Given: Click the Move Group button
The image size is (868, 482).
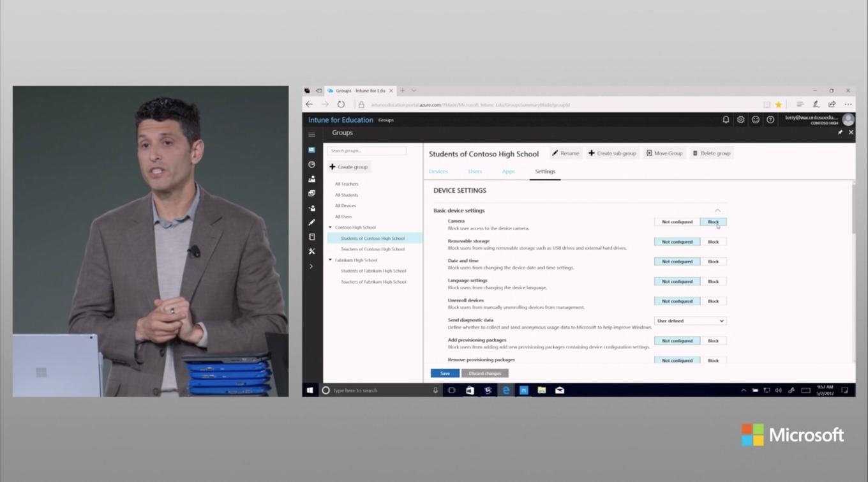Looking at the screenshot, I should pyautogui.click(x=664, y=153).
